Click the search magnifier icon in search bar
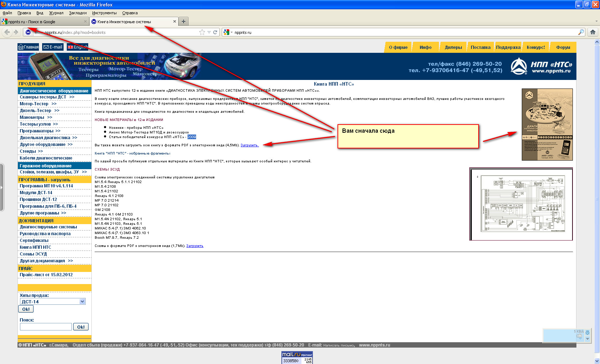 click(581, 32)
